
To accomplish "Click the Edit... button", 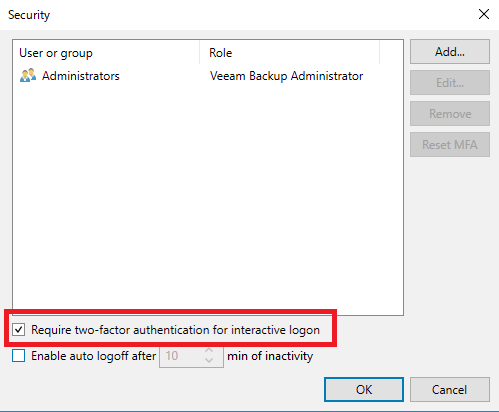I will (x=450, y=82).
